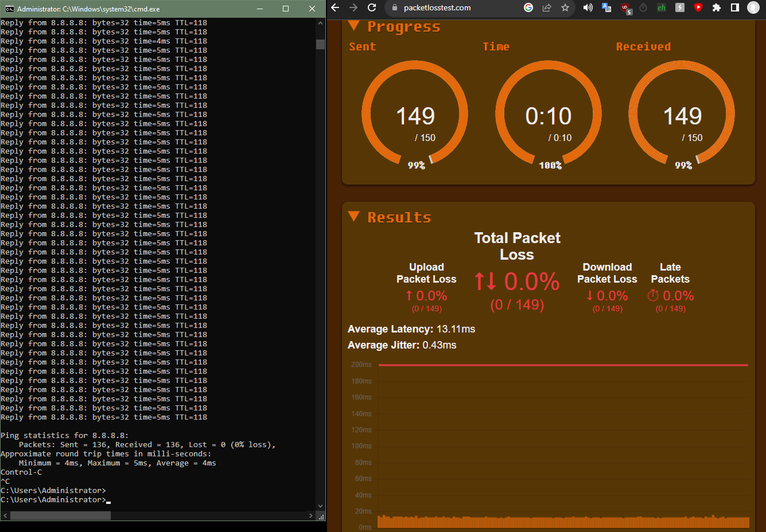Open the Google icon in the address bar

tap(528, 7)
